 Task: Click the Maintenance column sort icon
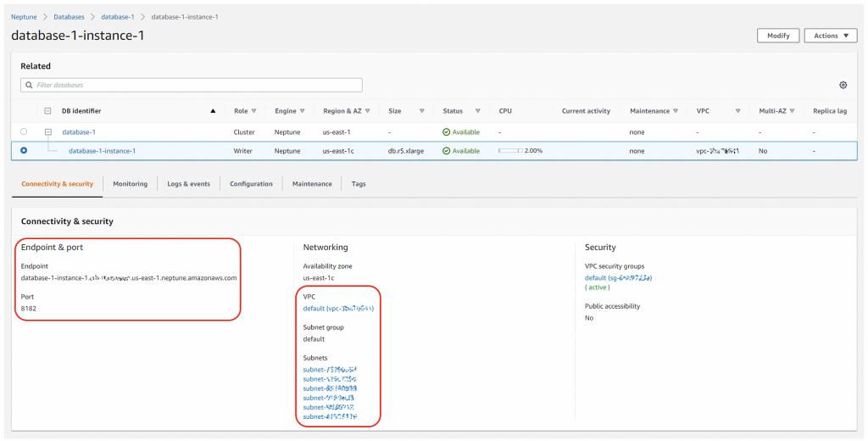pyautogui.click(x=676, y=111)
